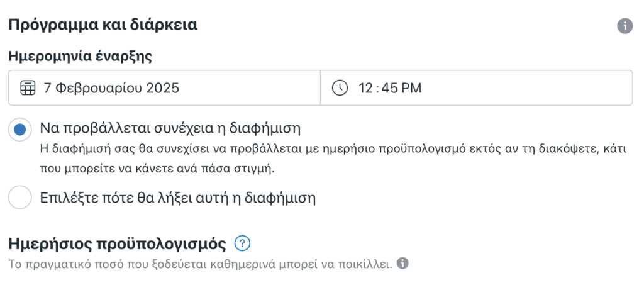Click the label text Επιλέξτε πότε θα λήξει αυτή η διαφήμιση
This screenshot has height=290, width=644.
[x=177, y=198]
